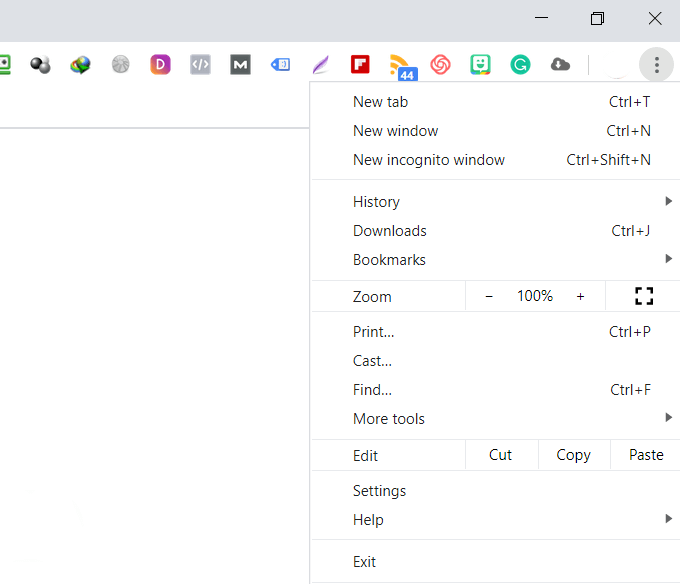Open the purple D extension icon

pos(160,65)
